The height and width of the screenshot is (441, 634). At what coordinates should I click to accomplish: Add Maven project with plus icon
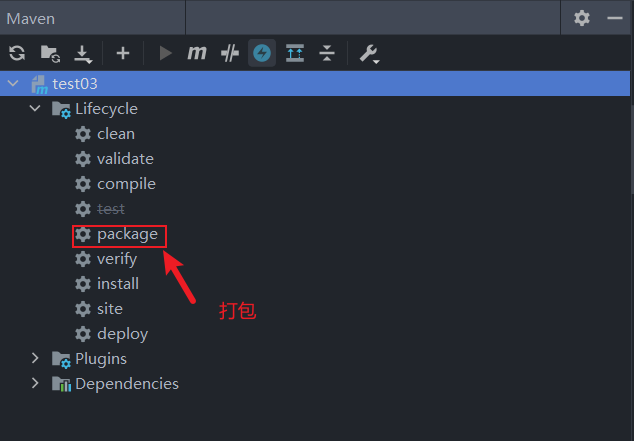pos(123,53)
